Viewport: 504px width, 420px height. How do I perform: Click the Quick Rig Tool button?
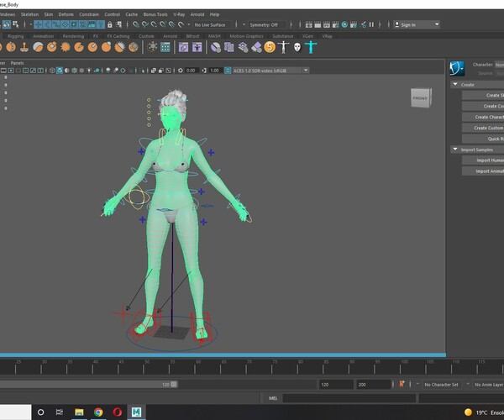click(x=483, y=139)
